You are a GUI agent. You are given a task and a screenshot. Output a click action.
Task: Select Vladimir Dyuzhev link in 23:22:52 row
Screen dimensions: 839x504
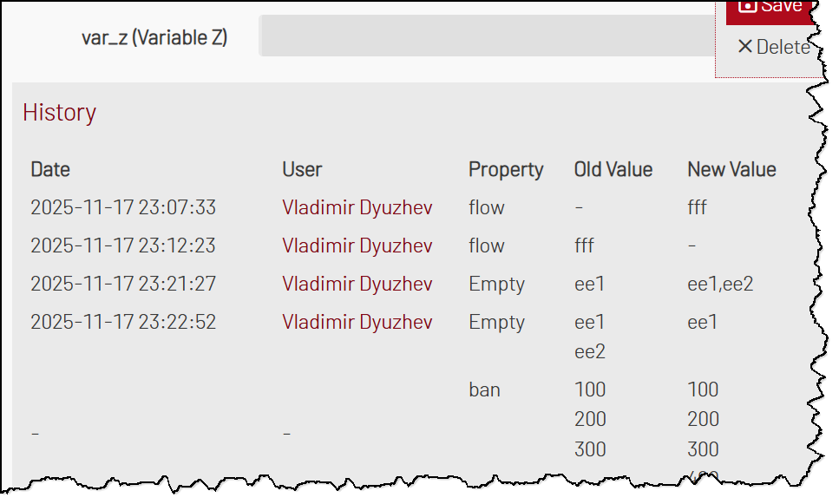click(357, 322)
